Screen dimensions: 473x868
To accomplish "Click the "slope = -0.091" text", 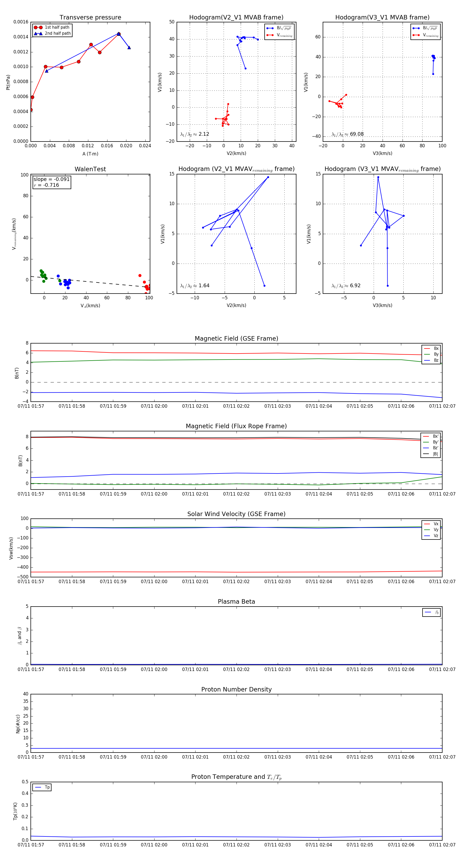I will (52, 179).
